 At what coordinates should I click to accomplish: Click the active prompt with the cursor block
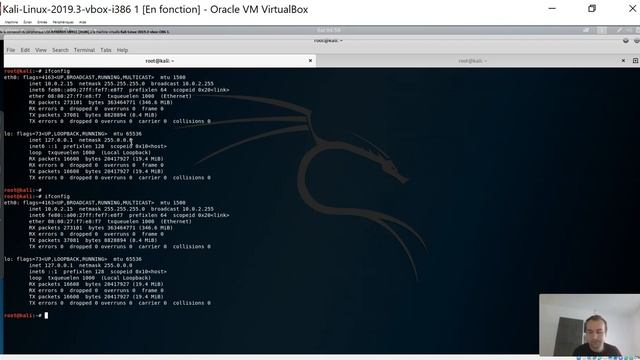click(26, 316)
